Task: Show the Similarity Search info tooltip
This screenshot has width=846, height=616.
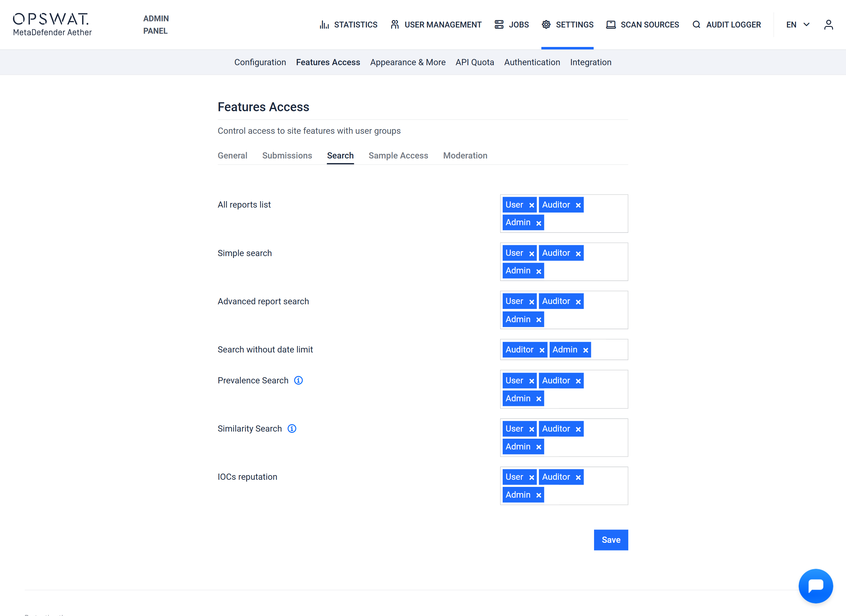Action: [292, 428]
